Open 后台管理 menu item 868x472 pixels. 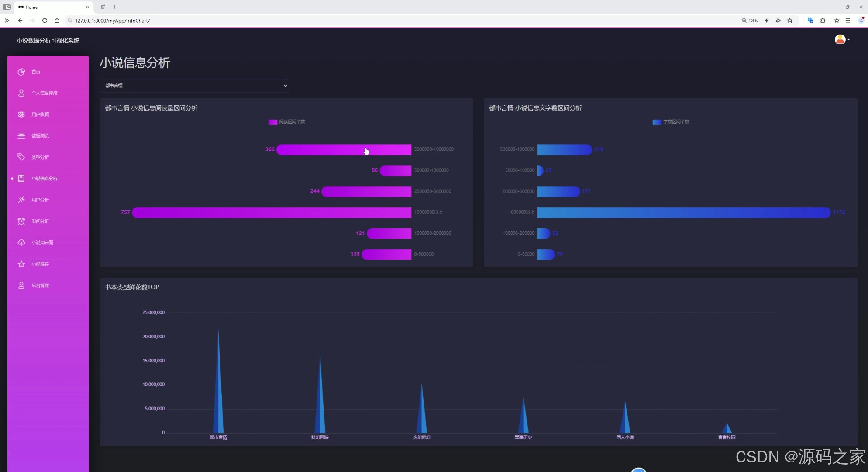40,285
